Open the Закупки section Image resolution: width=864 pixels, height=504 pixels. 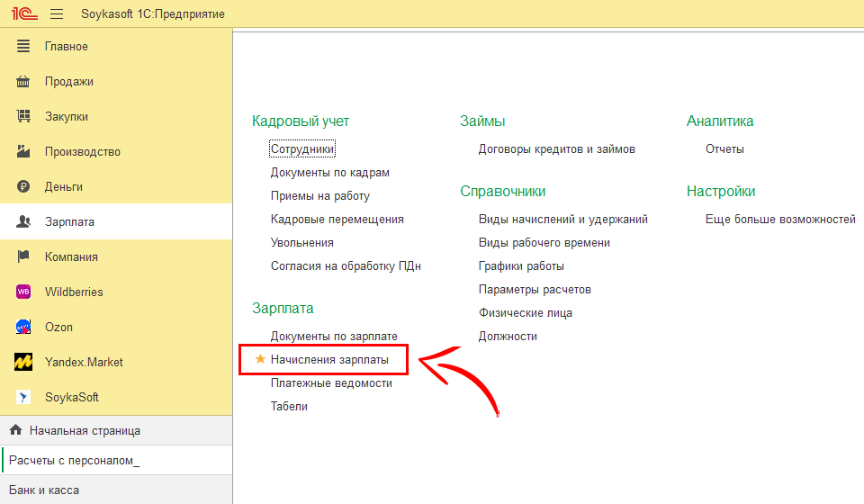116,116
